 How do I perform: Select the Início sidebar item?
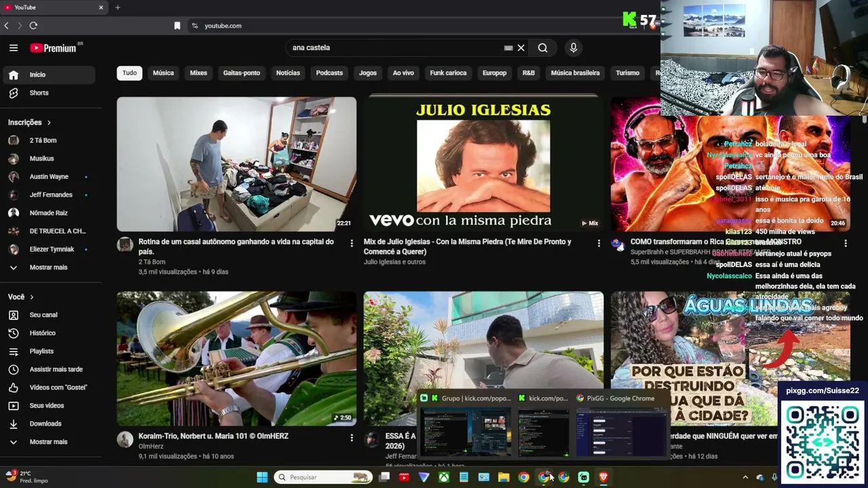[x=49, y=75]
